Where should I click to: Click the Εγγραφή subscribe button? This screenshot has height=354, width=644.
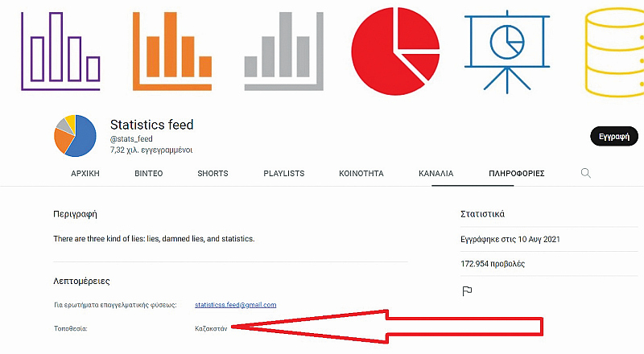point(614,136)
